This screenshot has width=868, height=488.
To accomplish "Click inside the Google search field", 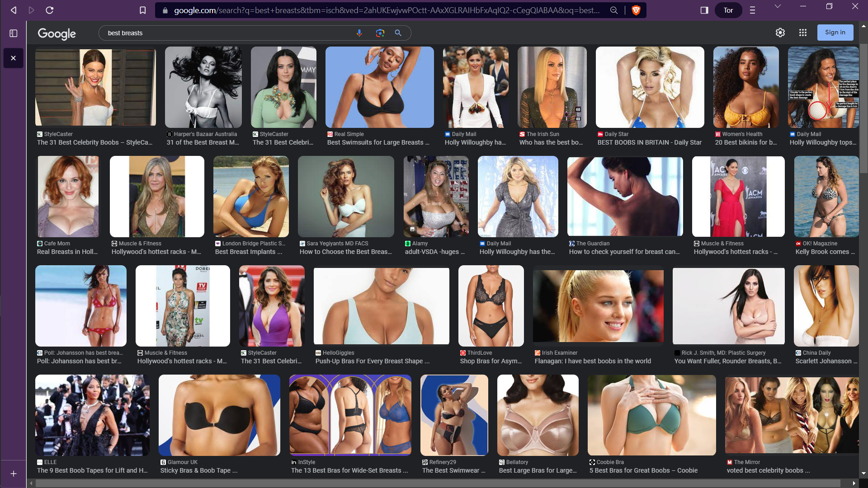I will pos(226,33).
